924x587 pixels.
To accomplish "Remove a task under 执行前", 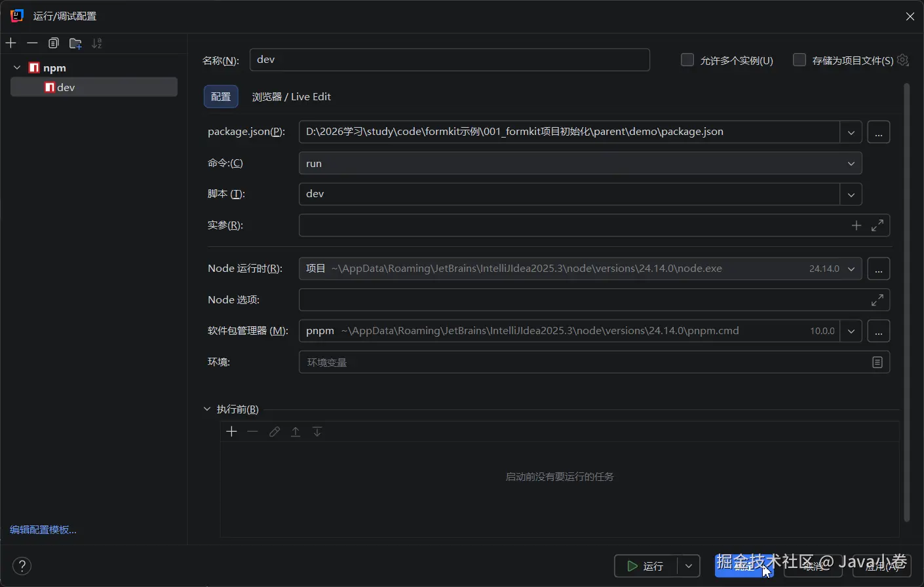I will pyautogui.click(x=253, y=432).
